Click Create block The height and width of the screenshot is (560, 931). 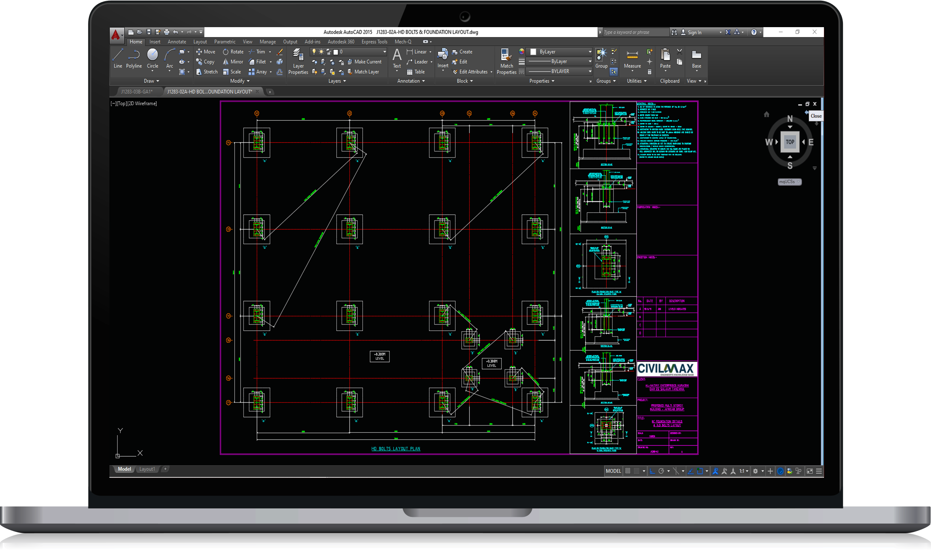coord(462,52)
